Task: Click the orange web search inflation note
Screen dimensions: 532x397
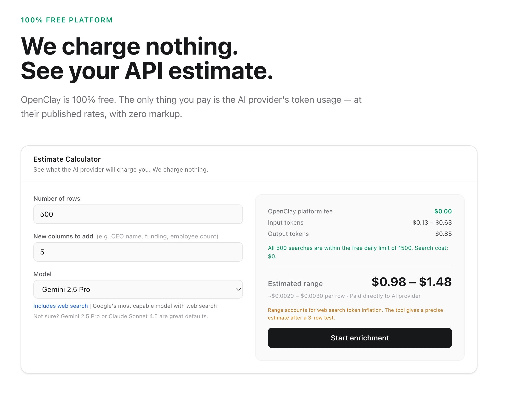Action: (x=355, y=314)
